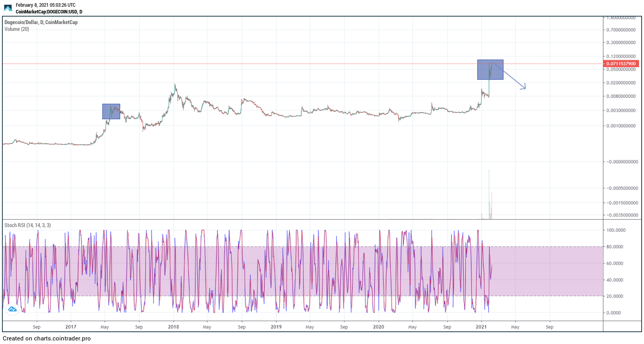Click the tall green volume spike bar
Viewport: 644px width, 344px height.
(x=489, y=190)
